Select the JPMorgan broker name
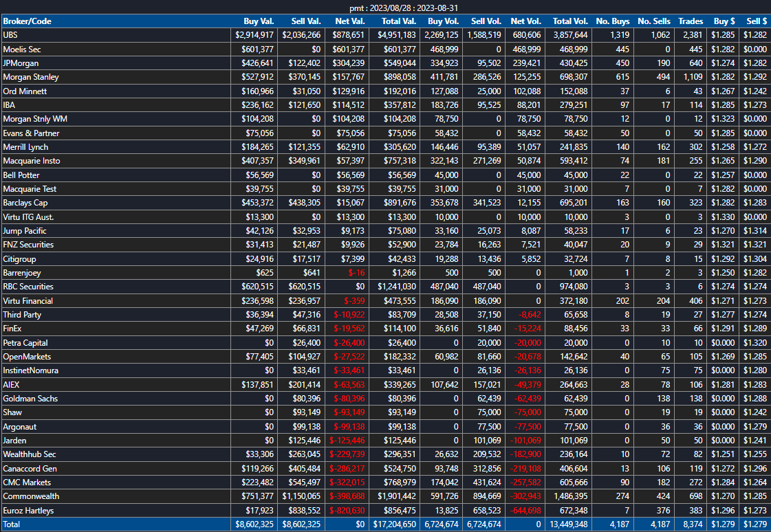771x532 pixels. [x=21, y=63]
